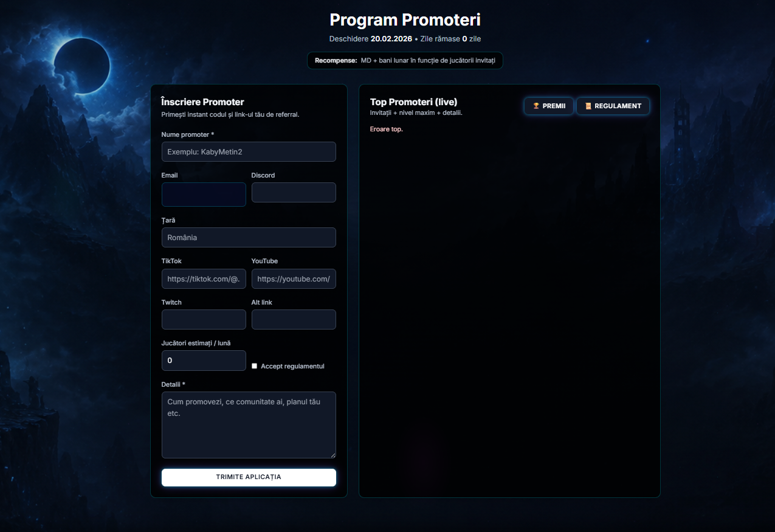
Task: Click the Recompense info badge
Action: 405,61
